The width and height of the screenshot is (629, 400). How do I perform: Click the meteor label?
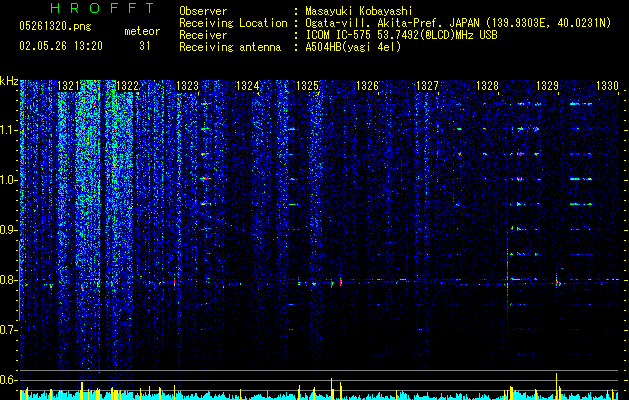142,31
